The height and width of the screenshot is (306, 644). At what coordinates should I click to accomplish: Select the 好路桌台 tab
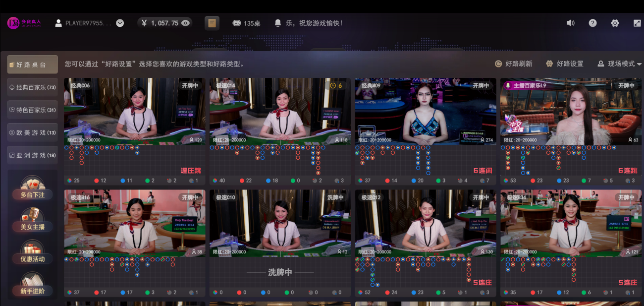[x=32, y=64]
